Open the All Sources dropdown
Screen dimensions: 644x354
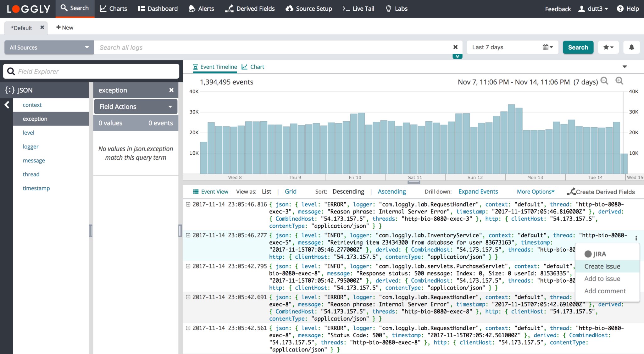click(49, 47)
